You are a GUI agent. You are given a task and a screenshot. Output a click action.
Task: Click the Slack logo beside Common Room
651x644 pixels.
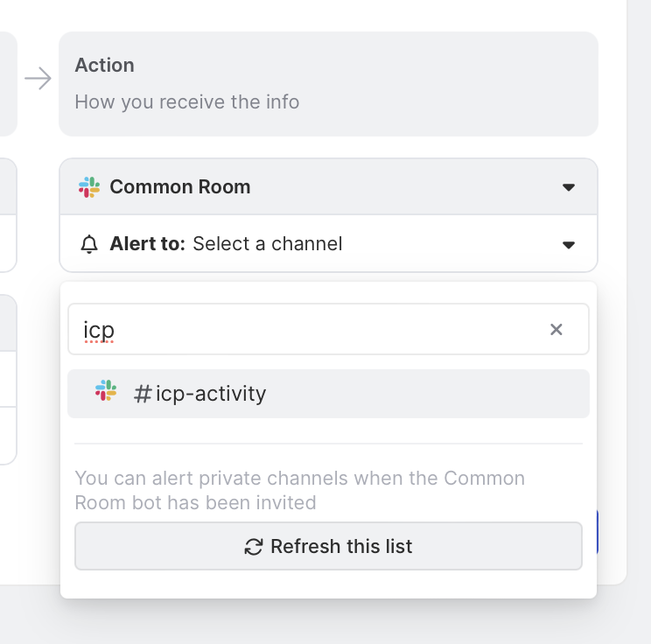[x=88, y=187]
